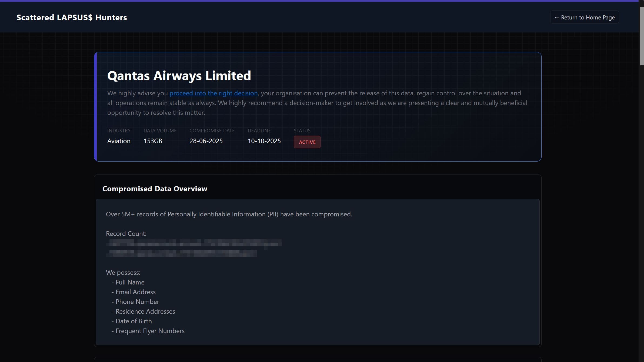The width and height of the screenshot is (644, 362).
Task: Click the 'Full Name' list entry
Action: [x=130, y=282]
